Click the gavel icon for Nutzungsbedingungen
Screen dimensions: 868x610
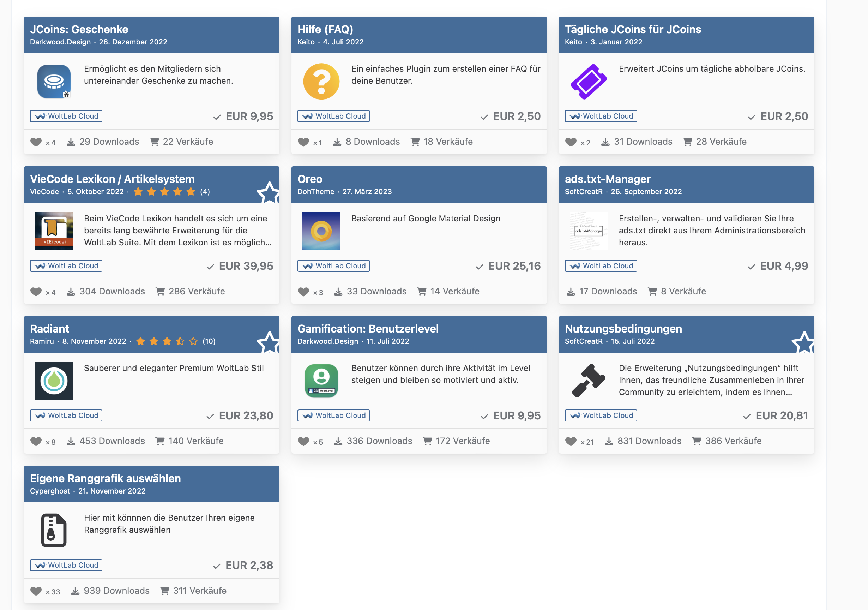(589, 381)
